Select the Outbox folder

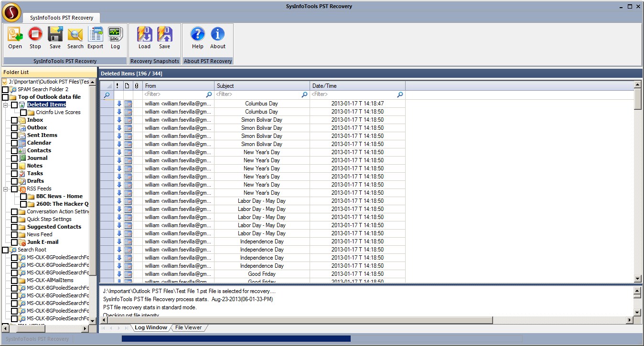tap(37, 127)
